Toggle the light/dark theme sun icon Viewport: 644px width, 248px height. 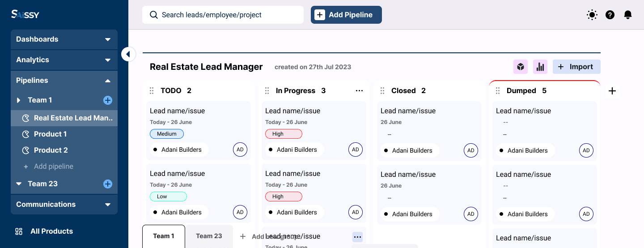592,15
